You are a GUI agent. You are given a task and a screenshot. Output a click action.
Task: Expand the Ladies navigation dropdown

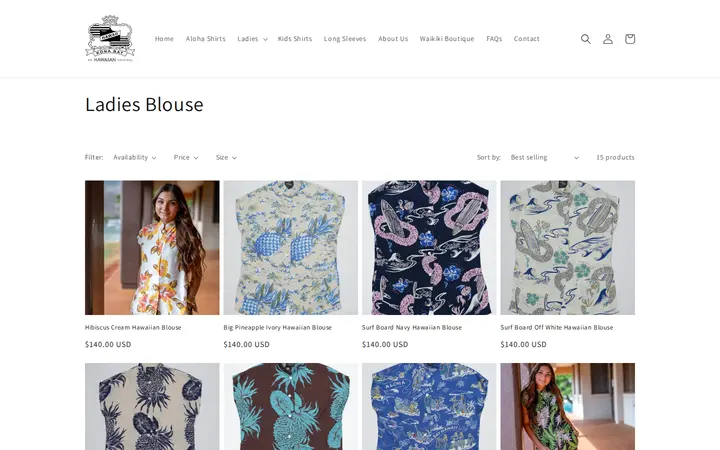(x=252, y=39)
